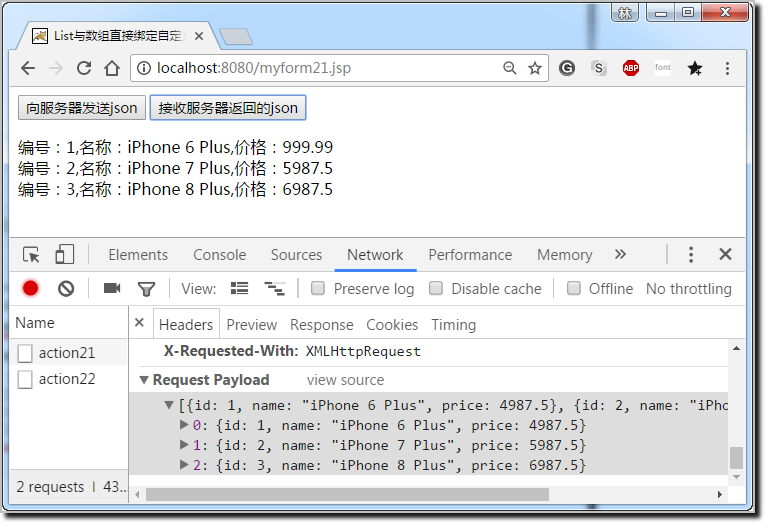Stop recording network log red button

click(x=30, y=288)
